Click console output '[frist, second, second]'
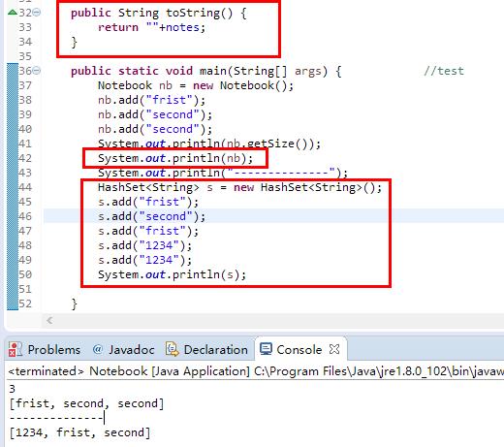 tap(86, 403)
